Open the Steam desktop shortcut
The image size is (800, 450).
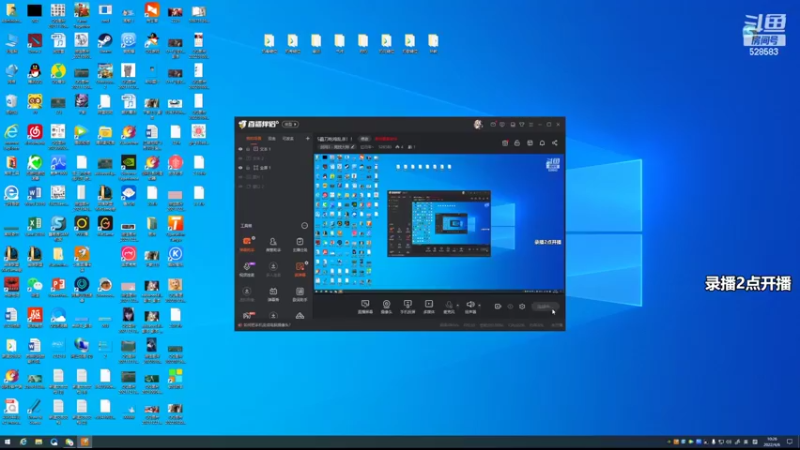click(105, 43)
